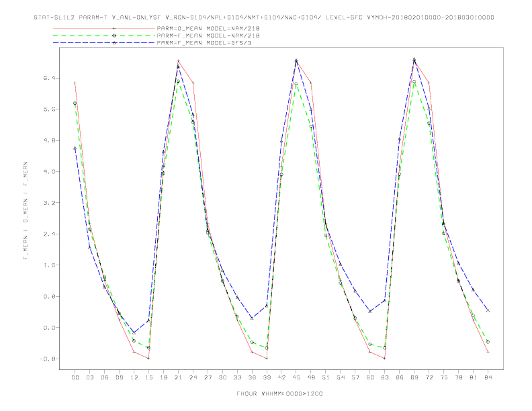The image size is (532, 411).
Task: Click the 00 forecast hour tick label
Action: click(x=75, y=377)
